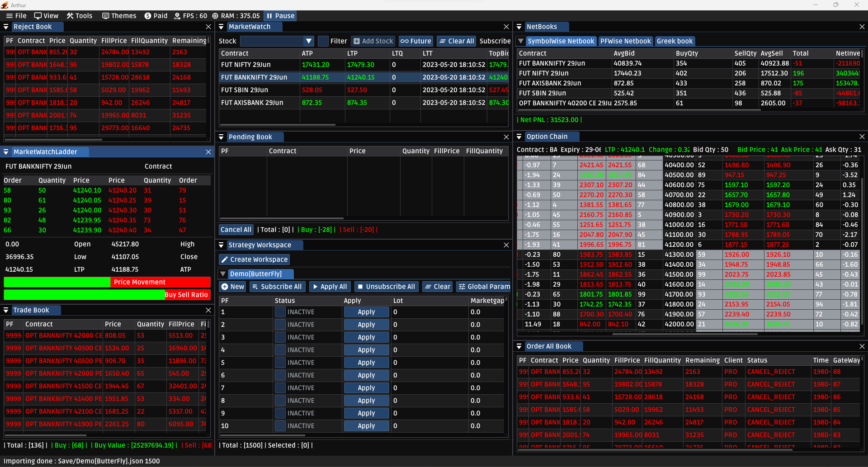Close the Reject Book panel
The height and width of the screenshot is (467, 868).
point(208,27)
